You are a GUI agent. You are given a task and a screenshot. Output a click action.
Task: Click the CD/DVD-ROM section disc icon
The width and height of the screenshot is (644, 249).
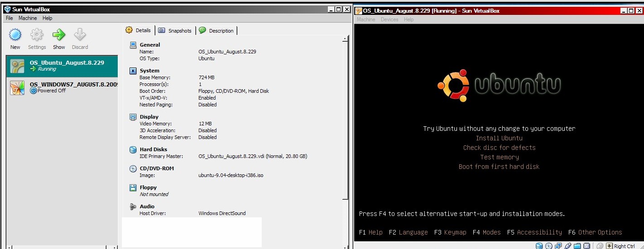click(133, 168)
